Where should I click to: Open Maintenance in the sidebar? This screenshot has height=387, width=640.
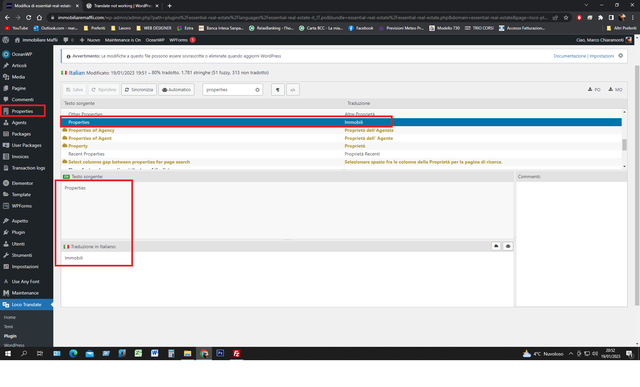(25, 293)
